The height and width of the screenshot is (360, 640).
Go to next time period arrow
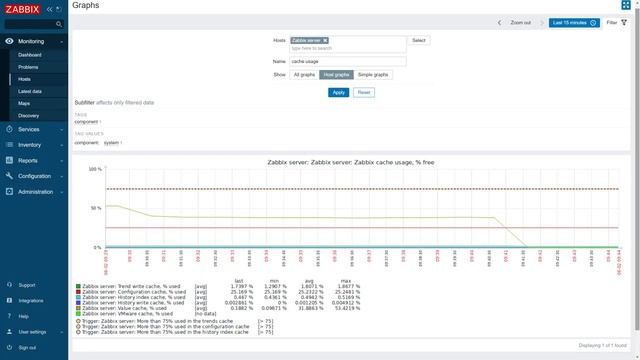tap(542, 23)
